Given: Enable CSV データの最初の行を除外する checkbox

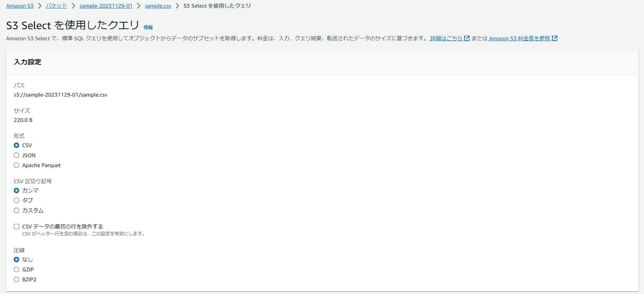Looking at the screenshot, I should click(16, 227).
